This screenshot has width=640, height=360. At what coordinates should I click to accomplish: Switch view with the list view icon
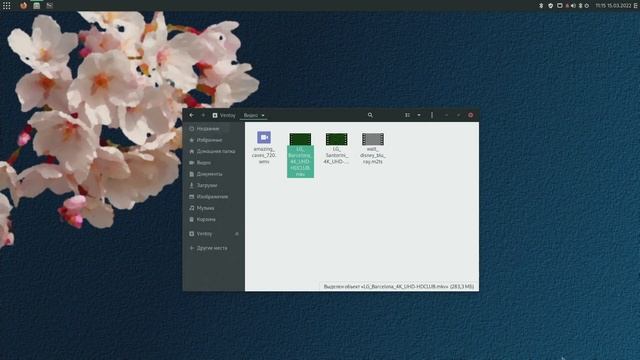(x=407, y=115)
